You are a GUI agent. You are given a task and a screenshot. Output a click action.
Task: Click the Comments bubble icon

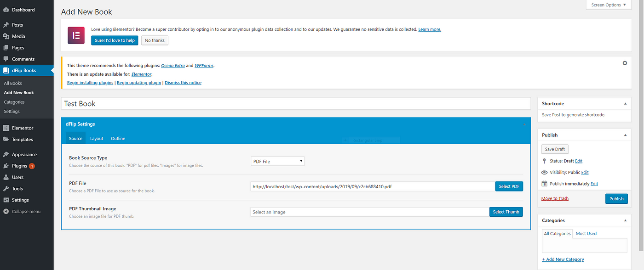(x=6, y=59)
